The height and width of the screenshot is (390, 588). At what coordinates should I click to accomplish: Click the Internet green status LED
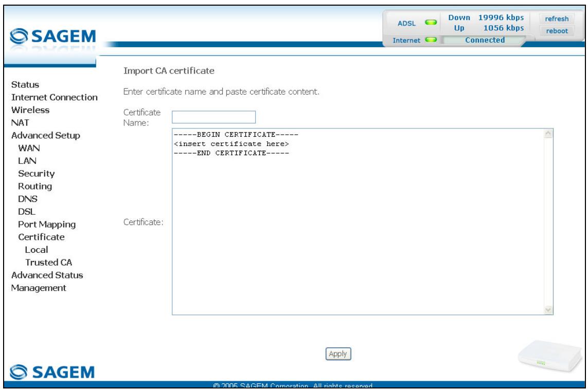(x=431, y=40)
